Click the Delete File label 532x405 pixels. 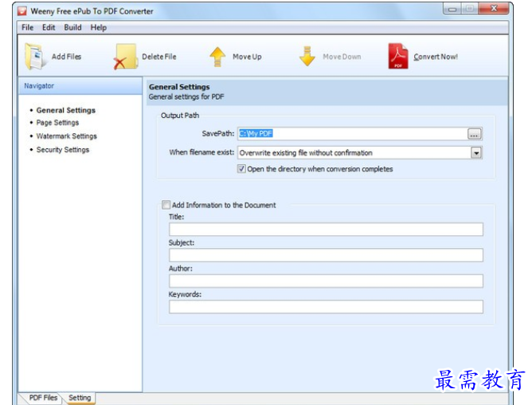158,57
